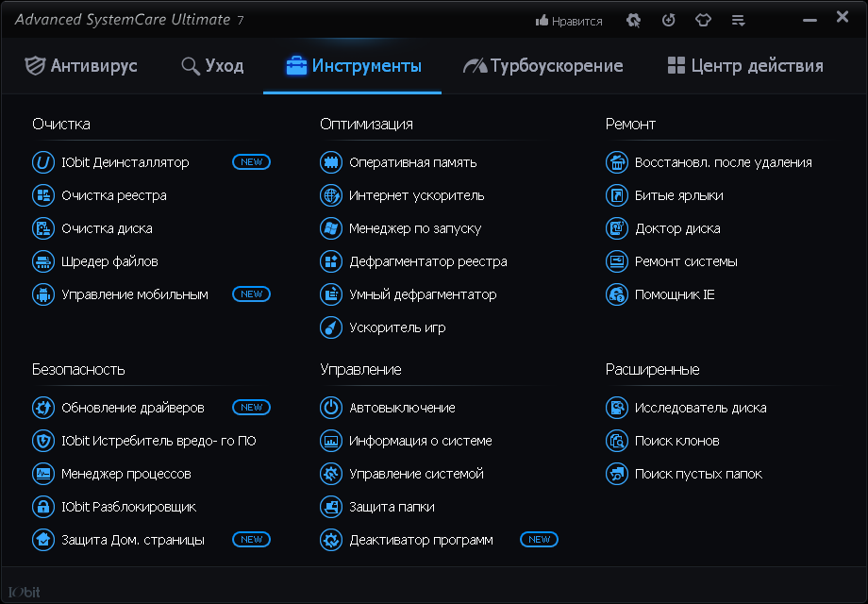The height and width of the screenshot is (604, 868).
Task: Open the theme skin selector
Action: (703, 19)
